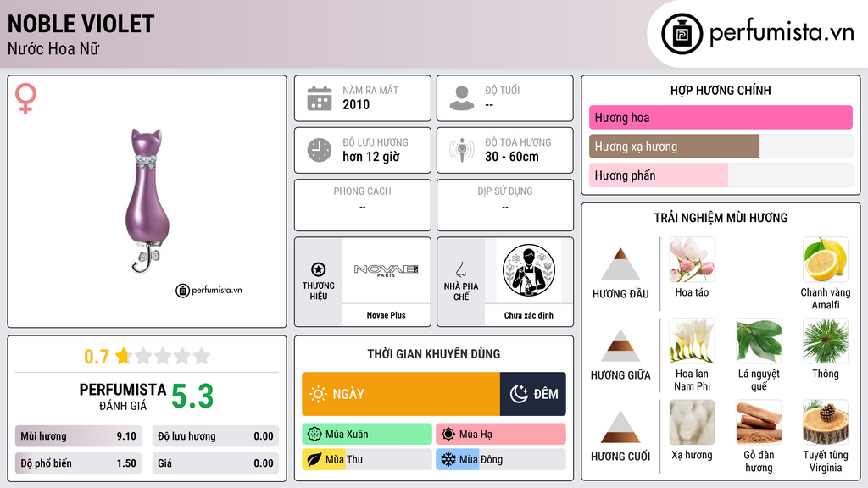Click the perfumista.vn site name in header
This screenshot has width=868, height=488.
point(782,32)
